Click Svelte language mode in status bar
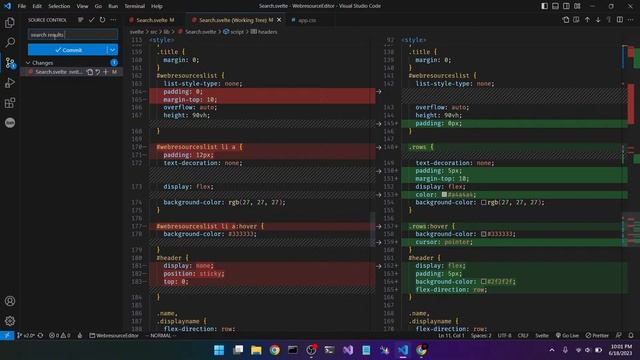 (542, 336)
